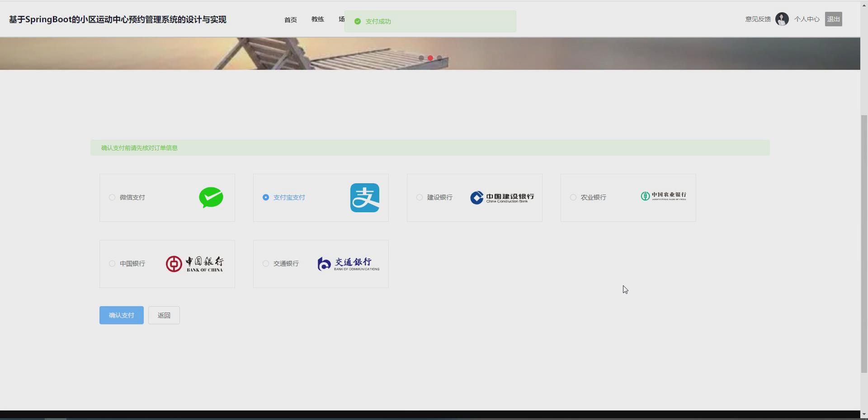This screenshot has width=868, height=420.
Task: Click the 微信支付 label text
Action: tap(132, 197)
